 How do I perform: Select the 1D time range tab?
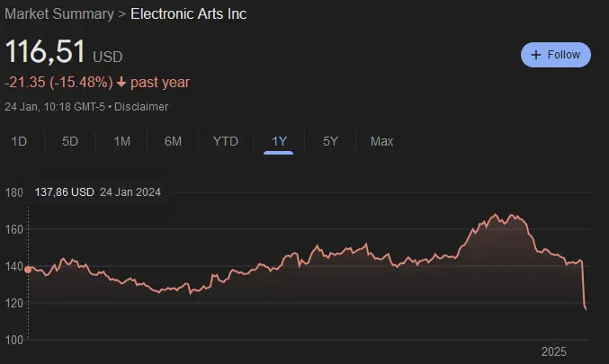[x=19, y=141]
